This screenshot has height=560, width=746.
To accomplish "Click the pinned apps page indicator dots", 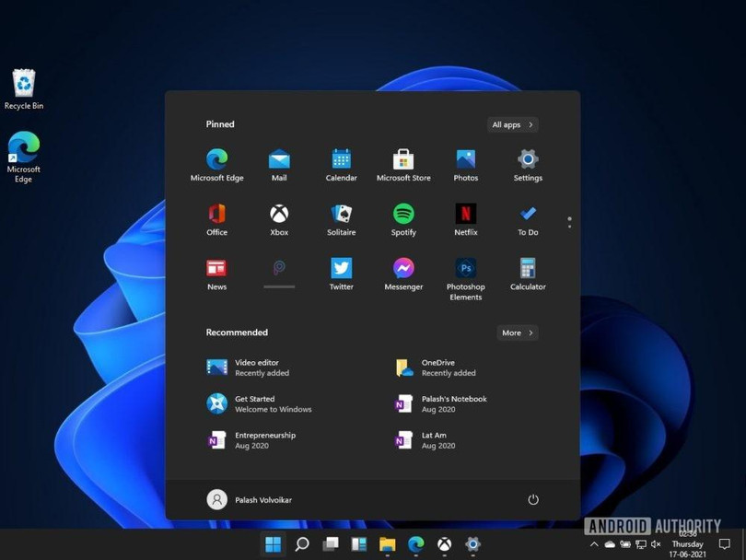I will 569,221.
